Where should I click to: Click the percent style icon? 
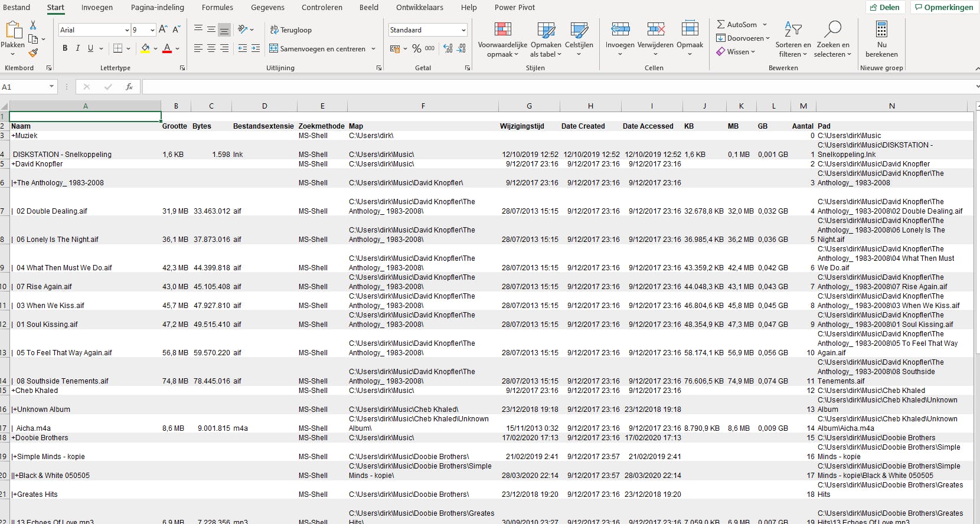pyautogui.click(x=417, y=48)
